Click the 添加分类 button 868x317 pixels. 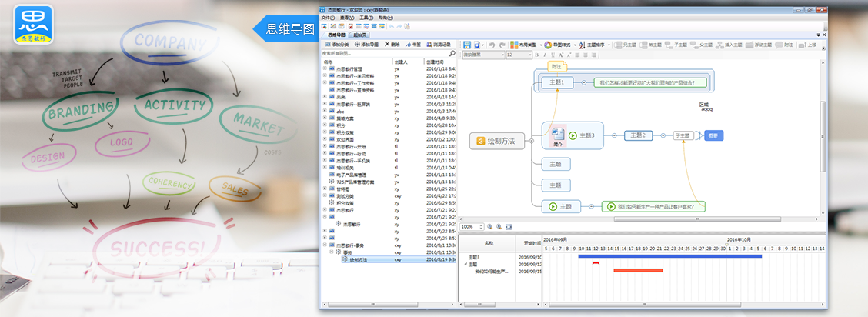point(336,45)
